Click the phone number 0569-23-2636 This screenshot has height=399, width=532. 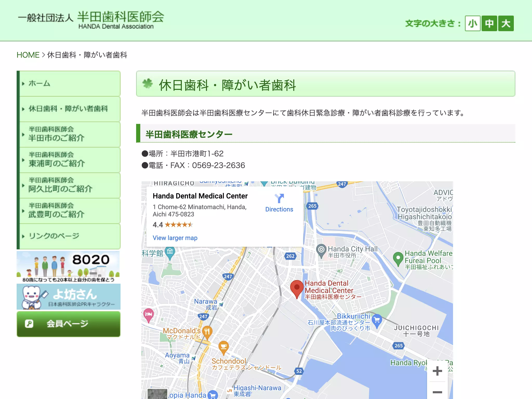tap(218, 165)
